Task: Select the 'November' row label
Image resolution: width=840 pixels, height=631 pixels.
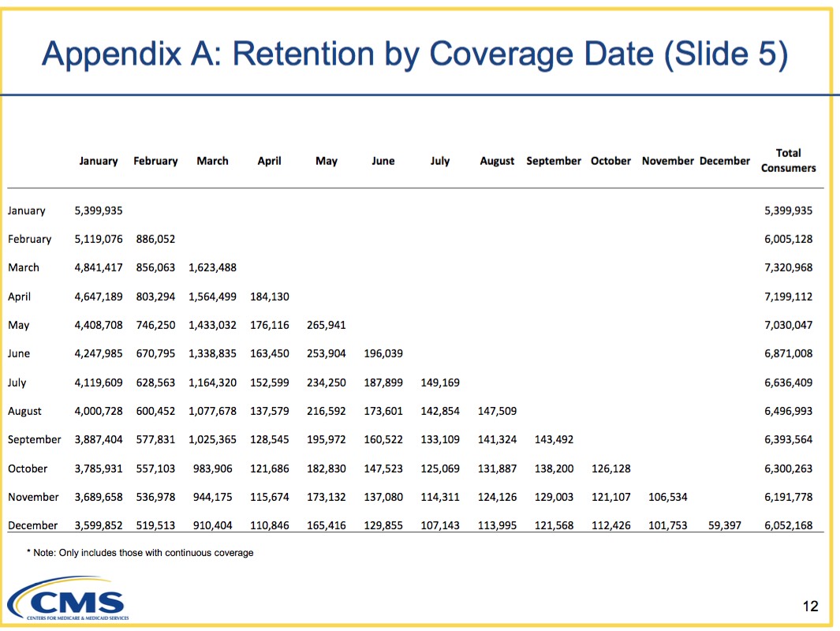Action: pyautogui.click(x=33, y=497)
